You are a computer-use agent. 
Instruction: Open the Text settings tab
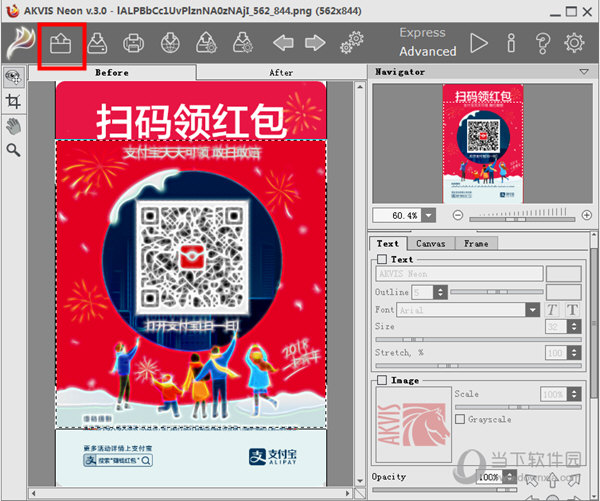(388, 243)
